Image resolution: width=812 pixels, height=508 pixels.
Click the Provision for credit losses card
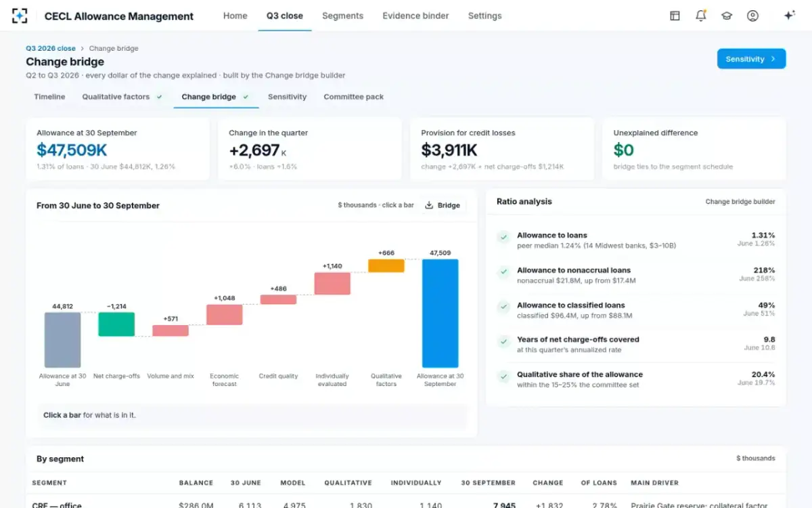pos(502,149)
